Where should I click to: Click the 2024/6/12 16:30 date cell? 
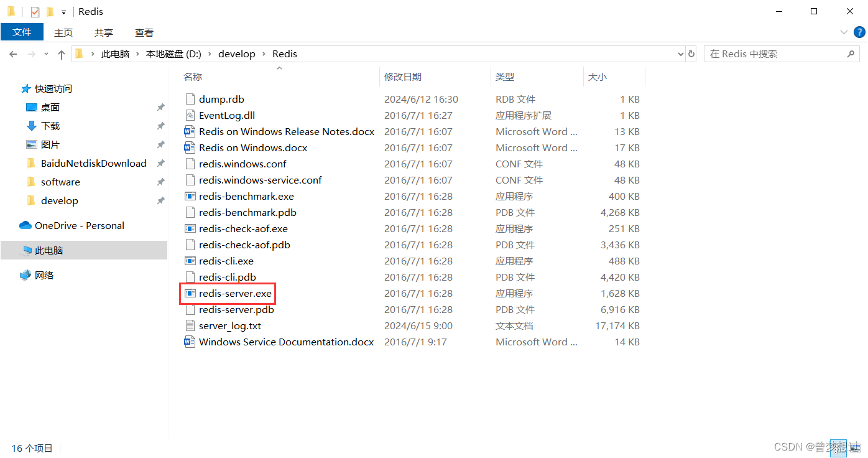421,99
